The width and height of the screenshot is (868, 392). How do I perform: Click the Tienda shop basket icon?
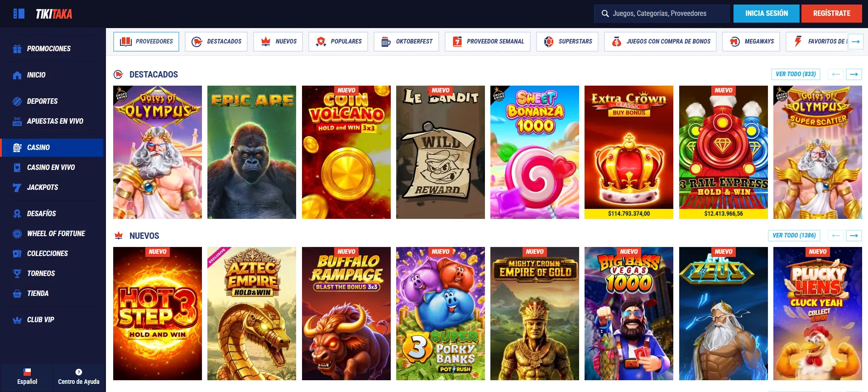17,293
